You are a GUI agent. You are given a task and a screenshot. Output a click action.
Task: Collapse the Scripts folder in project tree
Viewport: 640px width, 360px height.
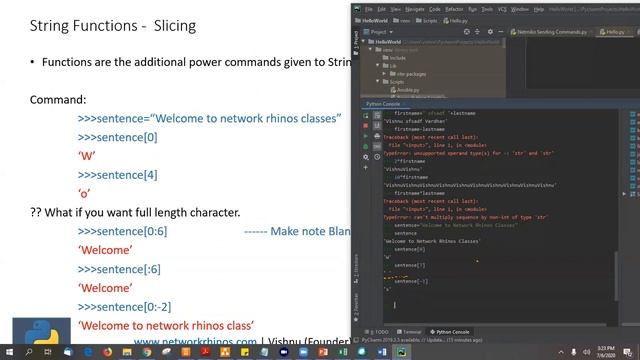378,82
